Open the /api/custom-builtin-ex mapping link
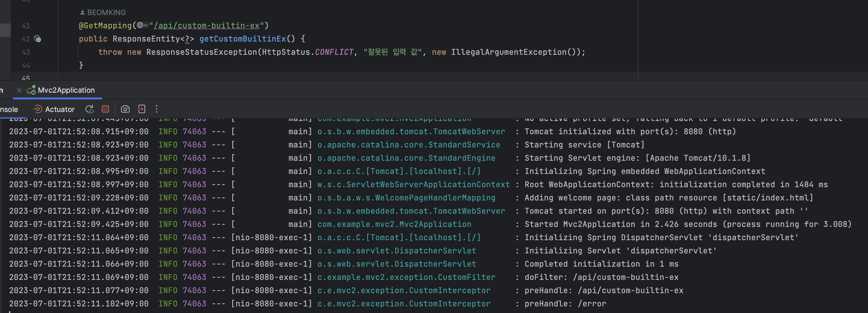 tap(207, 26)
